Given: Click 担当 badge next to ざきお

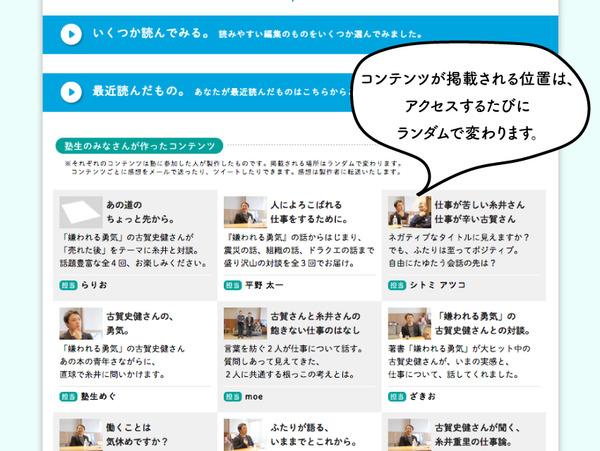Looking at the screenshot, I should click(x=398, y=395).
